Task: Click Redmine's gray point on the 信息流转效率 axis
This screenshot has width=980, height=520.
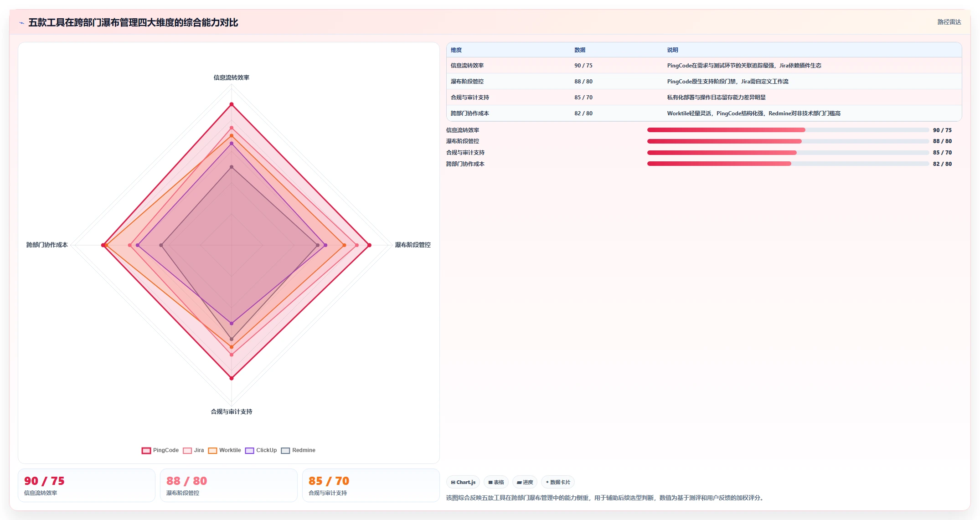Action: 232,167
